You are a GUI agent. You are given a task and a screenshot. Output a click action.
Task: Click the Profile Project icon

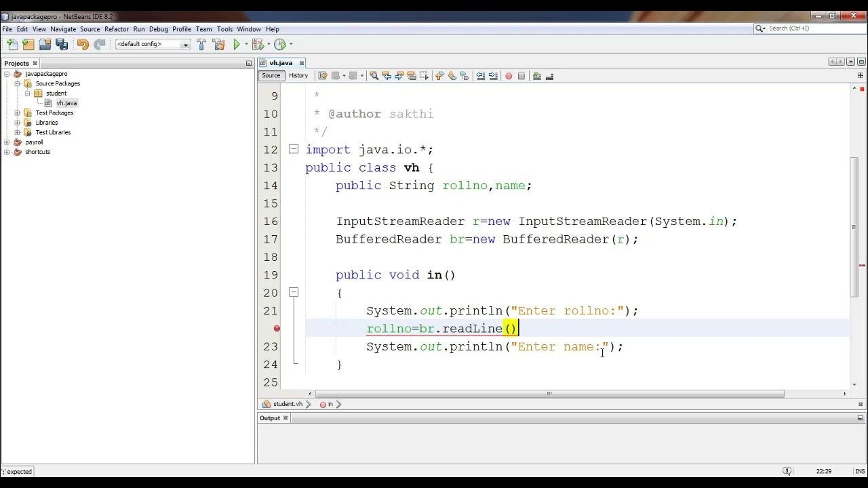[279, 44]
